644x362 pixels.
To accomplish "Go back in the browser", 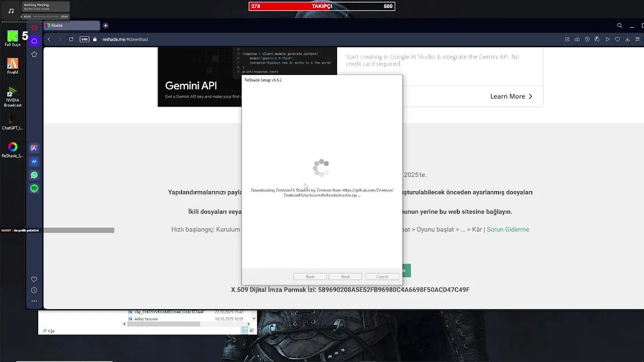I will click(49, 39).
